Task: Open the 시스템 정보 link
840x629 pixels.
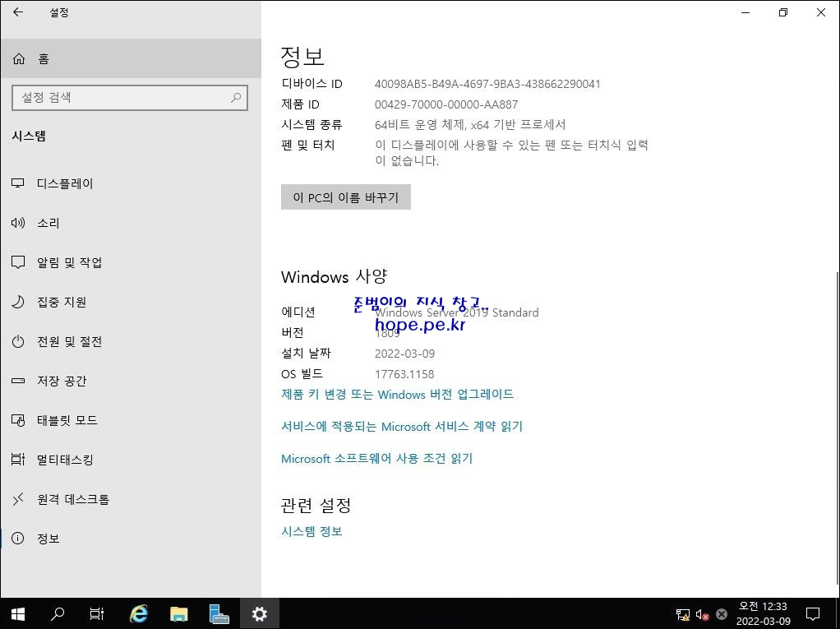Action: coord(312,531)
